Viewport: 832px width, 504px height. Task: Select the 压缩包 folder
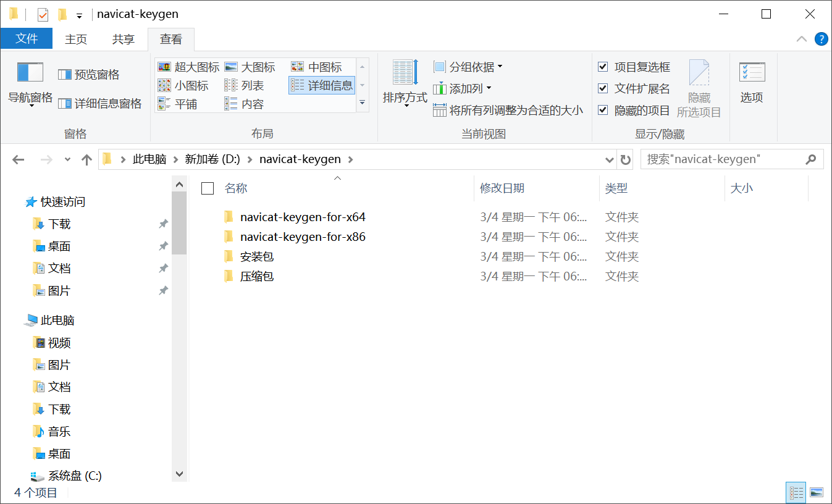(257, 277)
